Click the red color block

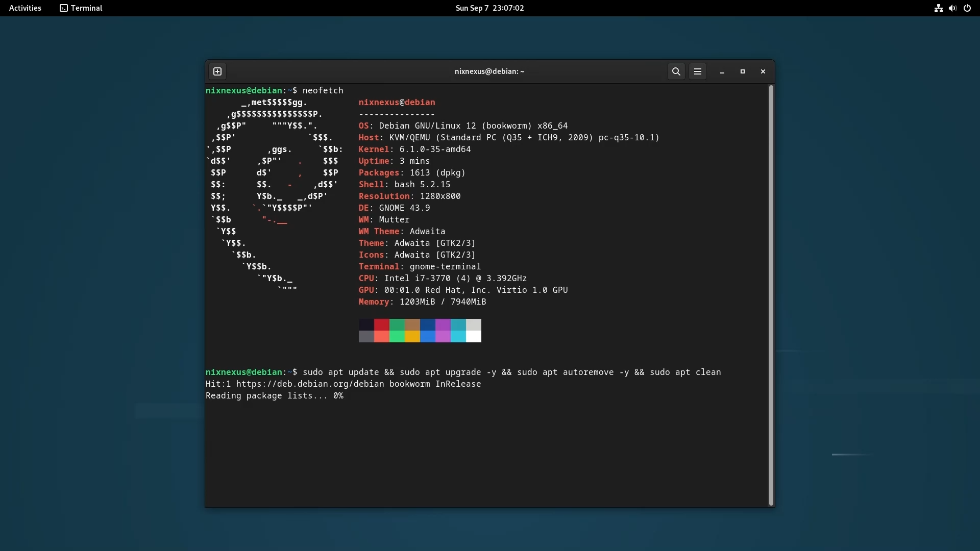[x=381, y=325]
